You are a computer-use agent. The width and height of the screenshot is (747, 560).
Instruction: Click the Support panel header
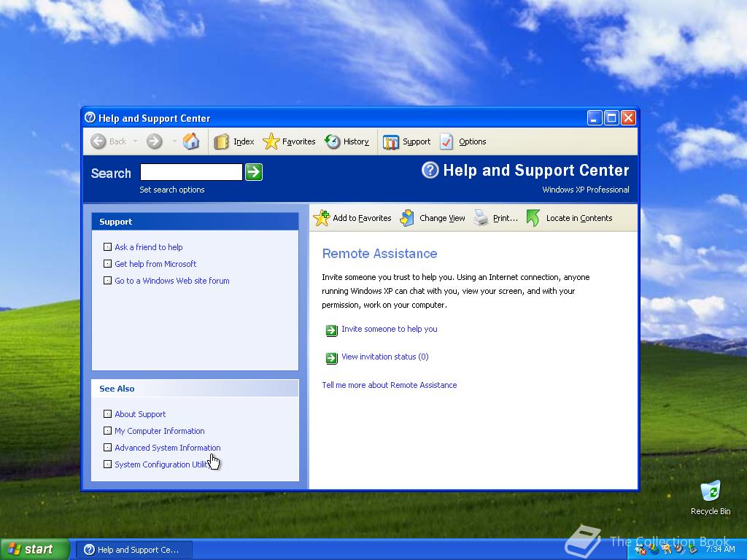click(x=195, y=222)
